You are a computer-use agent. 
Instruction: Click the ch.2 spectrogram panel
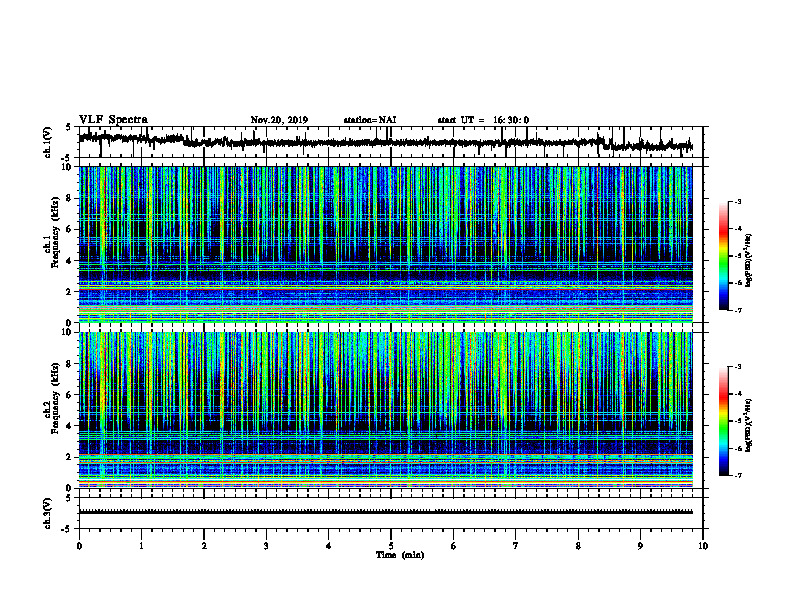(385, 410)
